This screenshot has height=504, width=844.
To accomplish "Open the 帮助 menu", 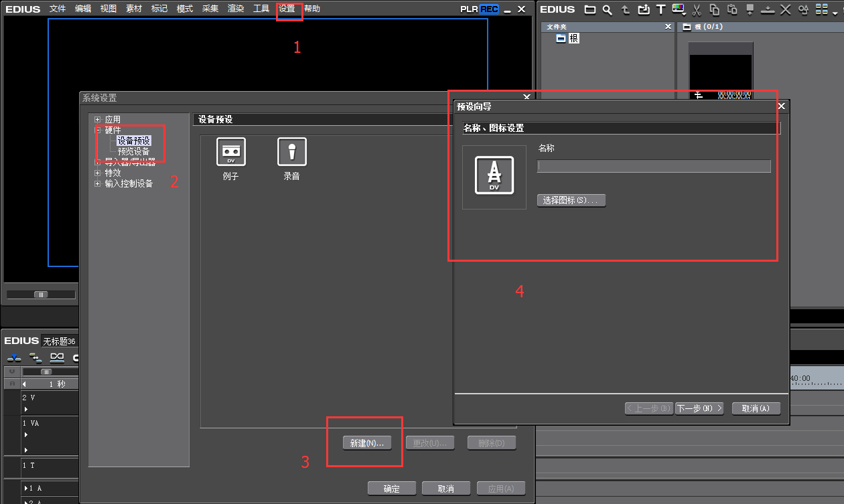I will (x=312, y=9).
